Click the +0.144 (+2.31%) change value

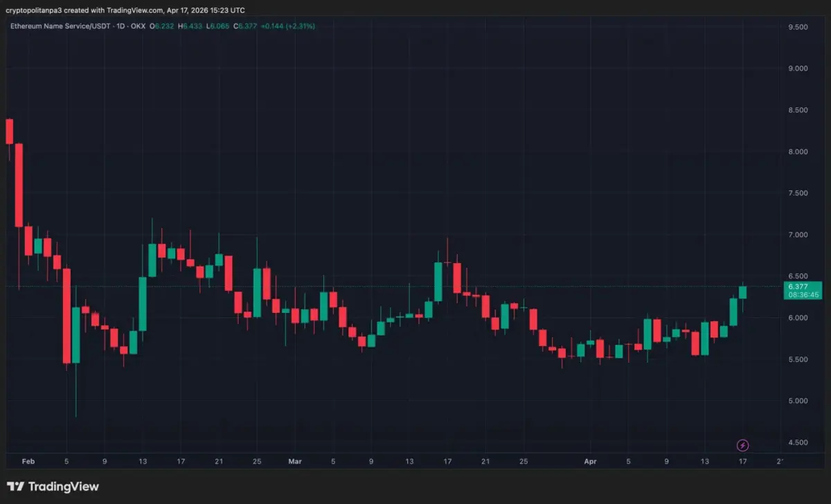pyautogui.click(x=289, y=26)
